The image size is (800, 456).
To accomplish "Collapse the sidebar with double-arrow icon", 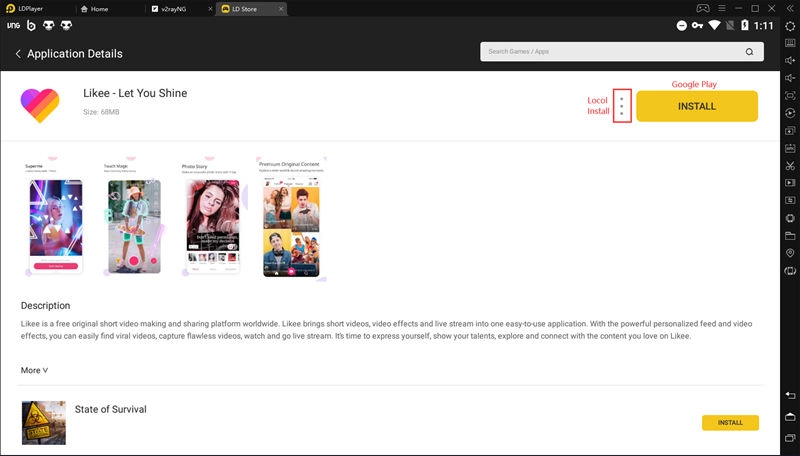I will (x=790, y=9).
